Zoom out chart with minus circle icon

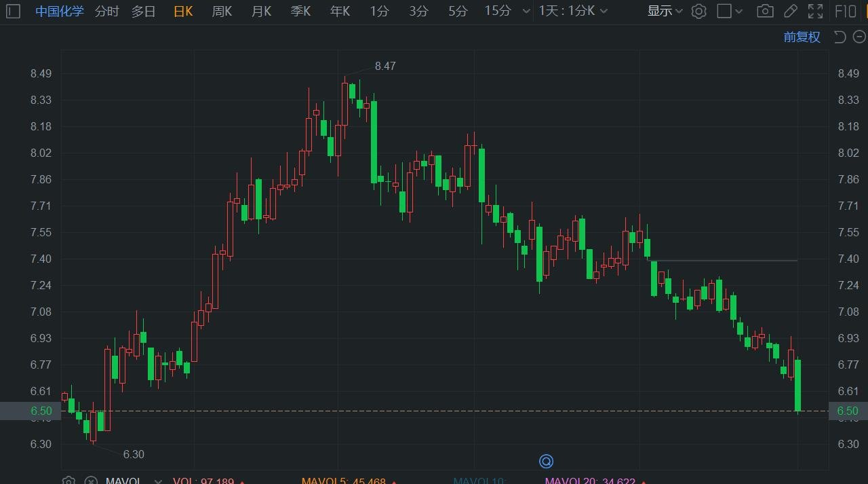[x=859, y=37]
